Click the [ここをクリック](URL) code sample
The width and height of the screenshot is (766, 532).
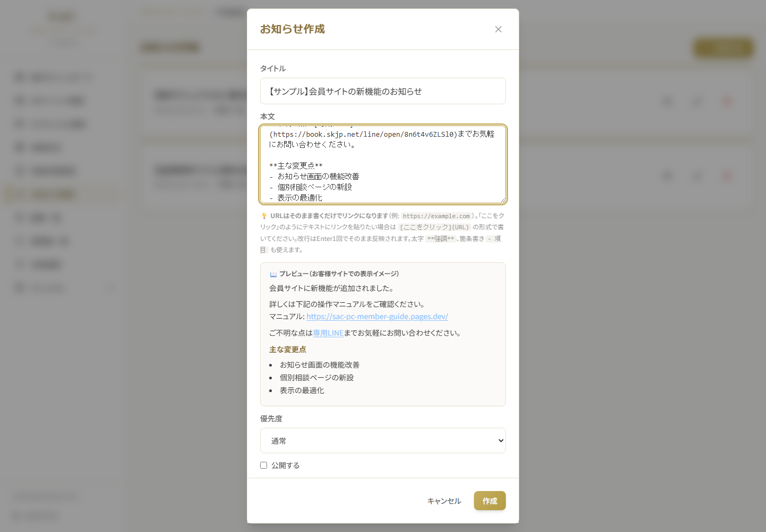point(435,227)
